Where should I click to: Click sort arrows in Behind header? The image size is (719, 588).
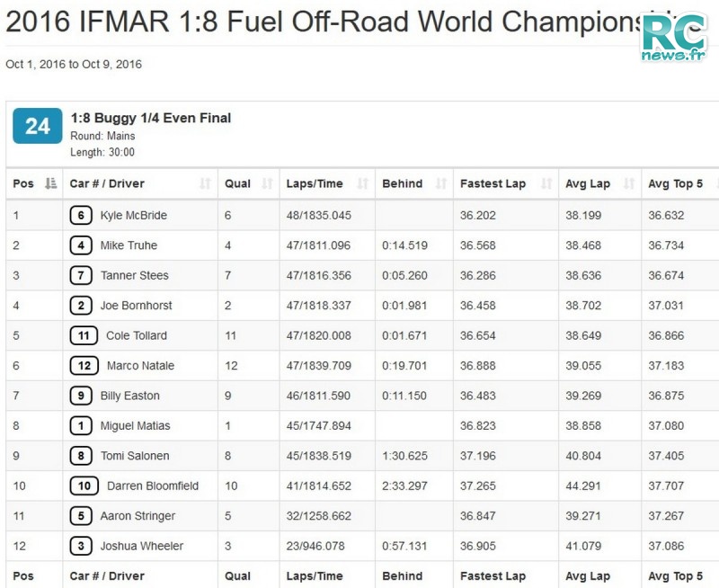coord(441,183)
